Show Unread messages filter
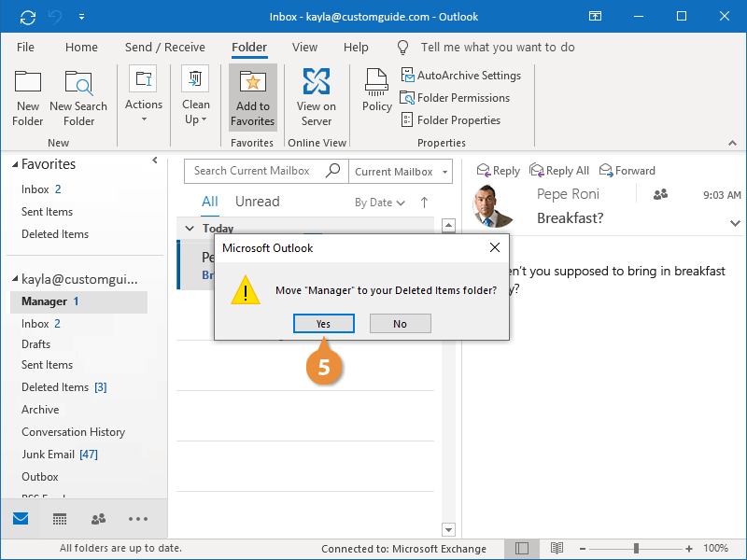This screenshot has width=747, height=560. [258, 202]
